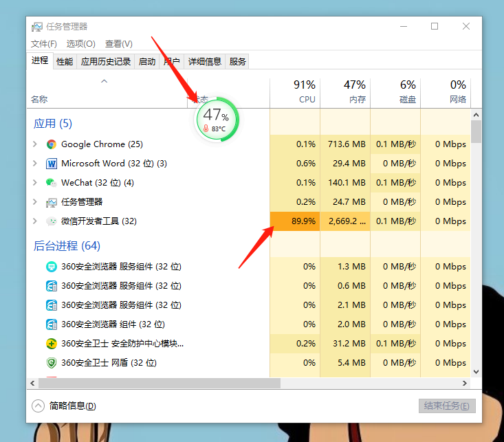Maximize the Task Manager window

tap(435, 26)
